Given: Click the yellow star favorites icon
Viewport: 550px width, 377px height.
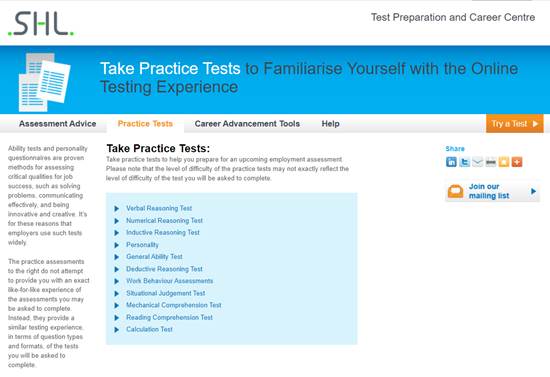Looking at the screenshot, I should (x=504, y=162).
